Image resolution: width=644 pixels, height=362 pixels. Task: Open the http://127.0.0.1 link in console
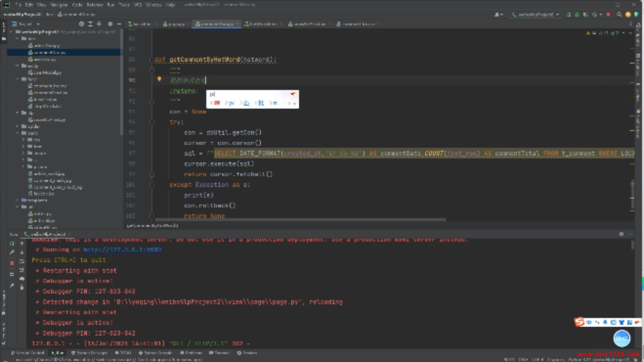click(122, 250)
